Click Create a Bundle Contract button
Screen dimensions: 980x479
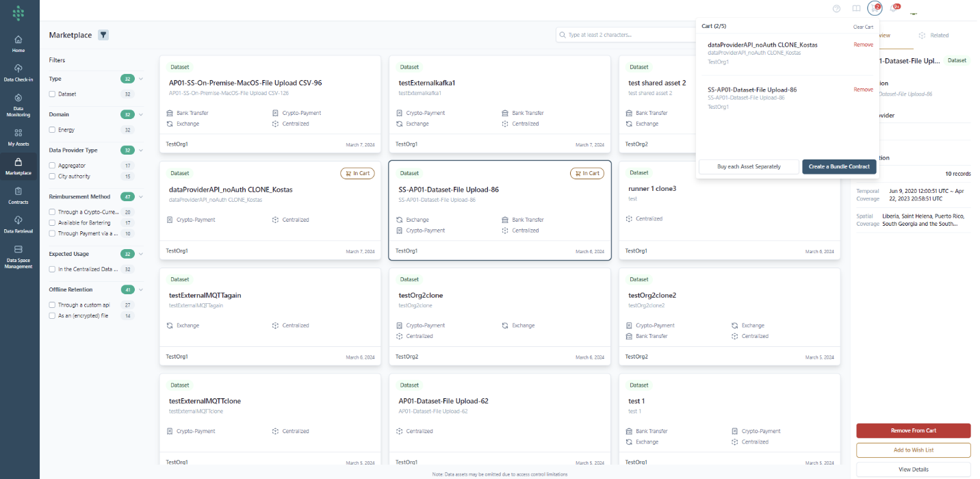click(x=839, y=167)
